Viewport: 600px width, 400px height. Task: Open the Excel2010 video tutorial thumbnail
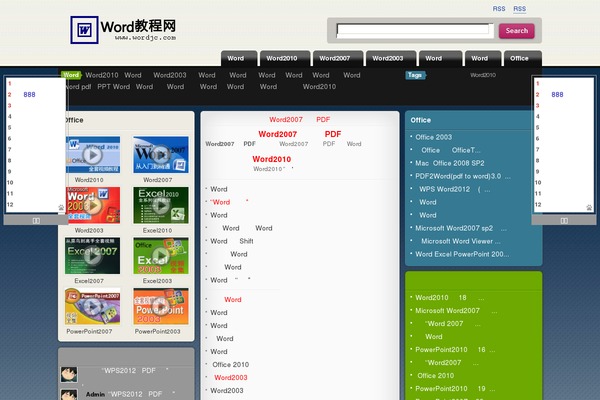pos(161,205)
